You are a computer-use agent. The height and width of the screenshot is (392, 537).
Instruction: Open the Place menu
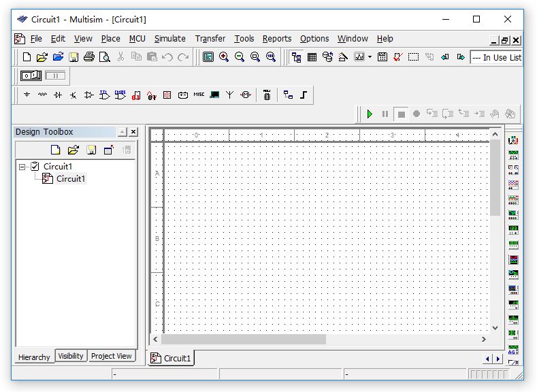click(x=111, y=39)
